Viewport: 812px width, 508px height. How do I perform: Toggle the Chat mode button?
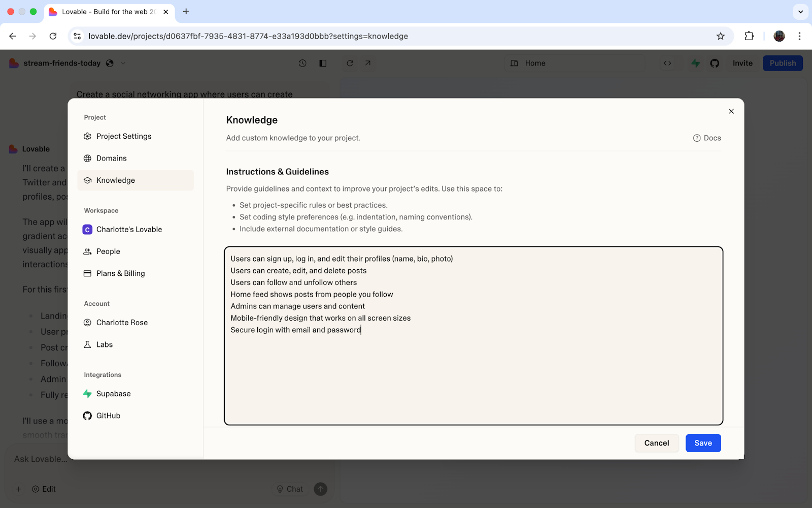(290, 489)
